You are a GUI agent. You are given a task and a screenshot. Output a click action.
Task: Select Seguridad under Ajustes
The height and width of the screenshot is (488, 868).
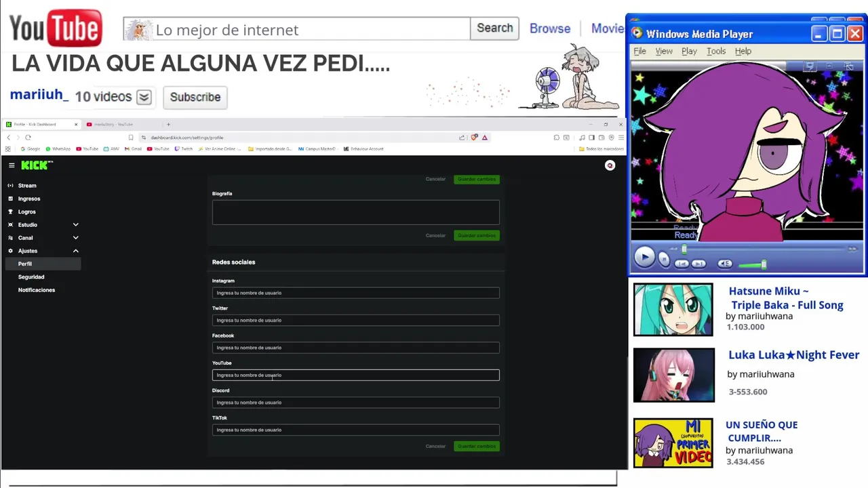[31, 277]
